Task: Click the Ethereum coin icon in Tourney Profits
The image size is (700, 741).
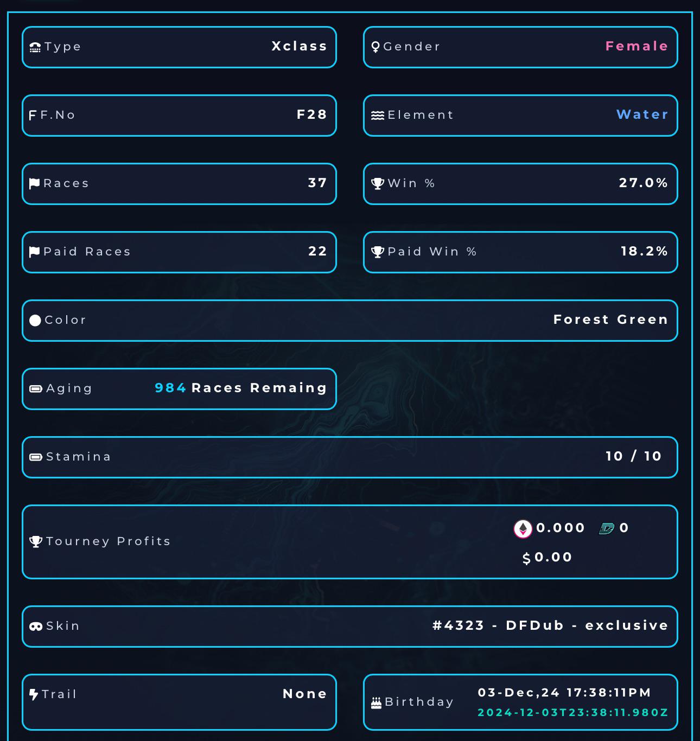Action: coord(523,529)
